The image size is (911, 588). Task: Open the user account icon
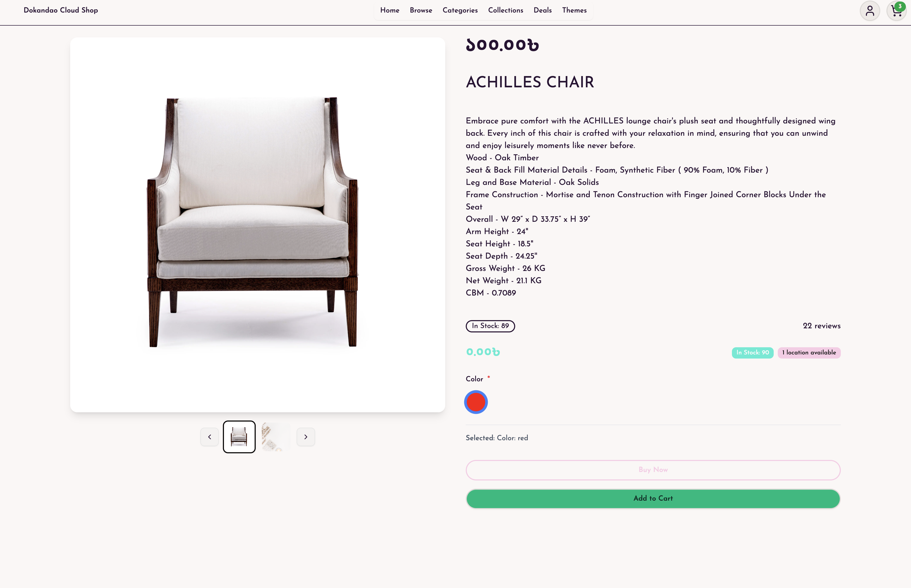(x=870, y=11)
